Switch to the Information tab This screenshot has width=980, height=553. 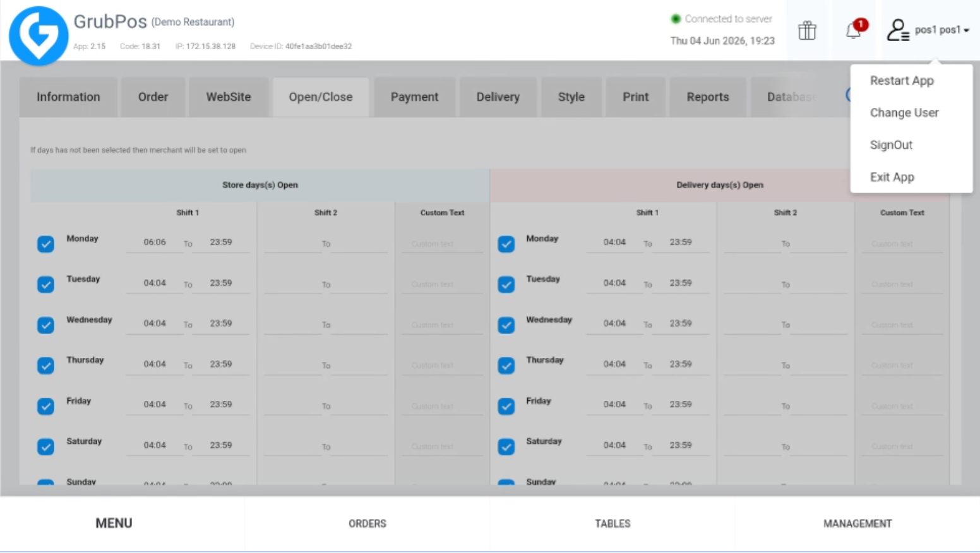(68, 97)
